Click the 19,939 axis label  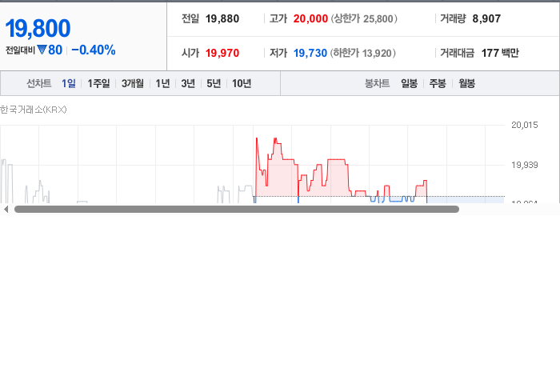524,165
